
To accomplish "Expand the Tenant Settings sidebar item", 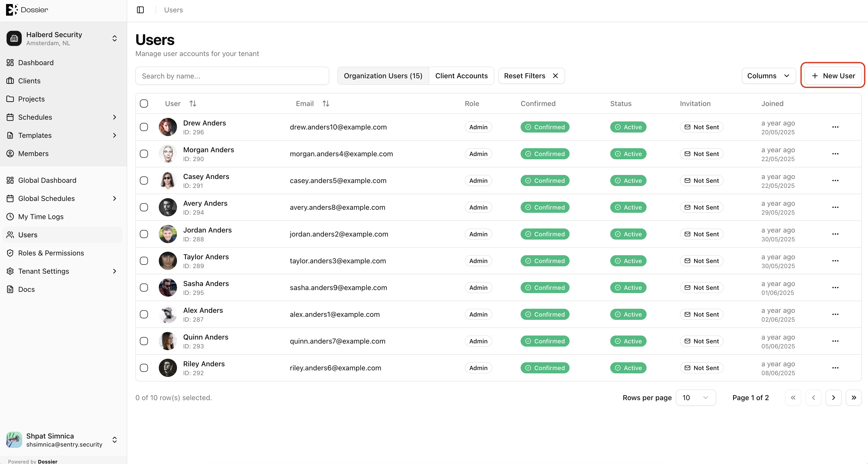I will click(63, 271).
